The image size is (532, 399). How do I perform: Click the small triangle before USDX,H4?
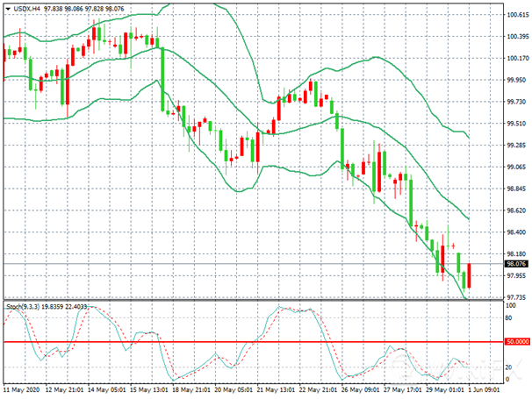[x=7, y=8]
